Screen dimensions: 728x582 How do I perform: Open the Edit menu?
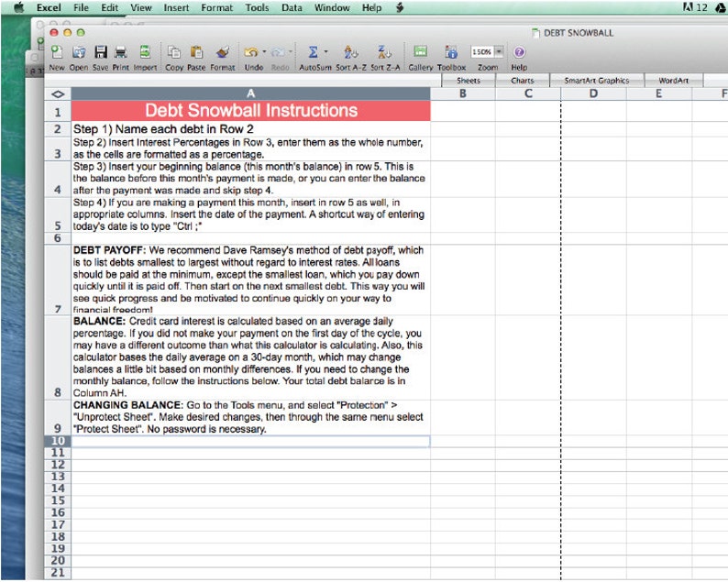tap(110, 7)
